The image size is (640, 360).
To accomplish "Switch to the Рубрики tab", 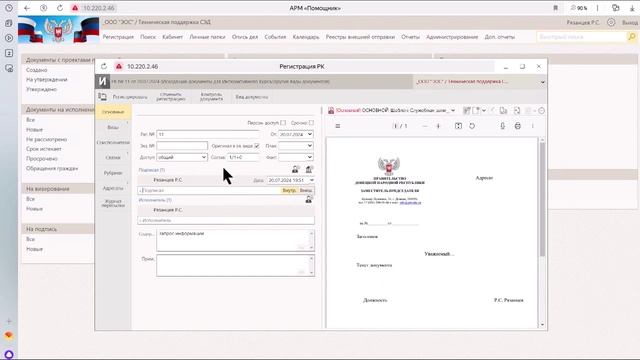I will point(113,173).
